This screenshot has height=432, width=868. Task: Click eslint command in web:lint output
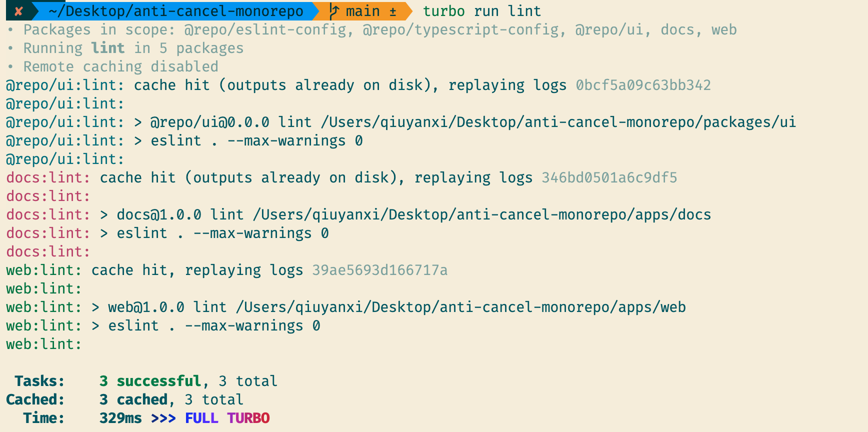point(214,326)
